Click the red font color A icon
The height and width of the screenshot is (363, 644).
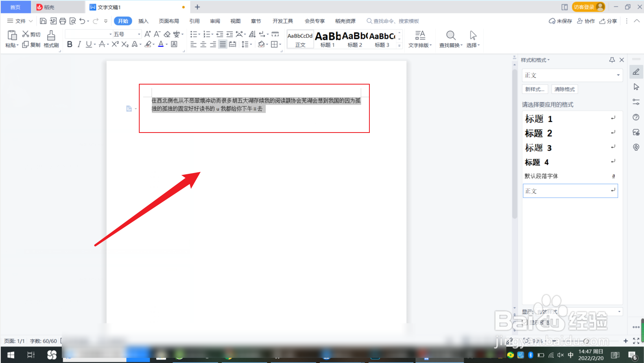(161, 44)
